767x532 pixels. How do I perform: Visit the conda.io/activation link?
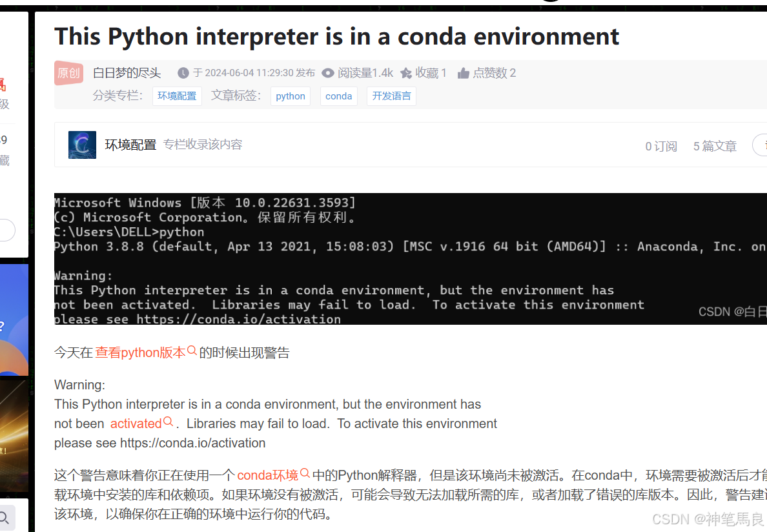pos(192,443)
